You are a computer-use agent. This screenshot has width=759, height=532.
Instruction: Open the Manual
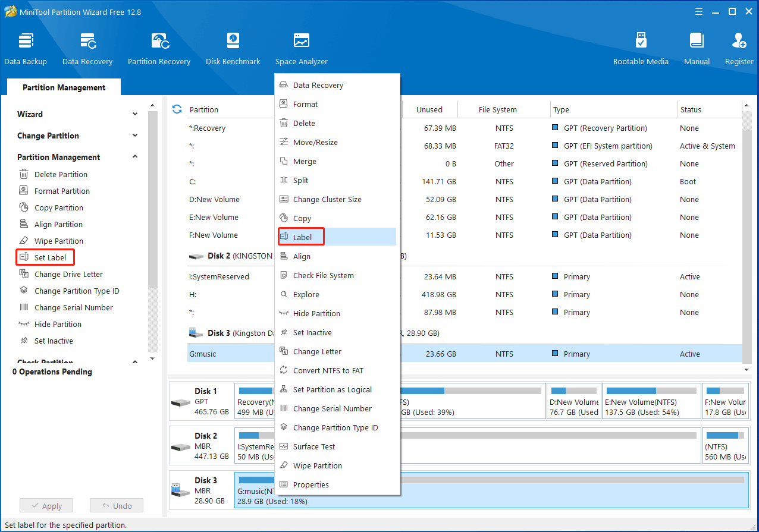(697, 49)
